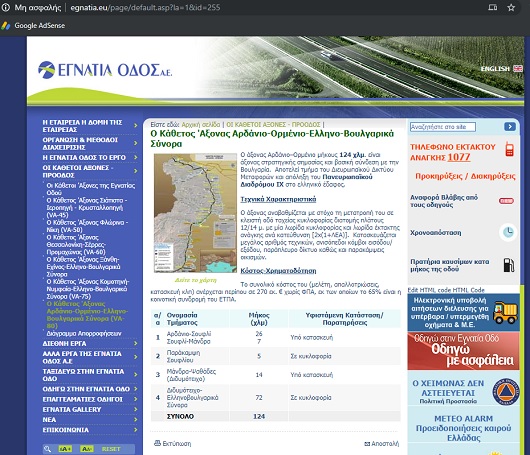Click the Πολιτική Προστασία emblem icon
Screen dimensions: 530x455
tap(506, 392)
